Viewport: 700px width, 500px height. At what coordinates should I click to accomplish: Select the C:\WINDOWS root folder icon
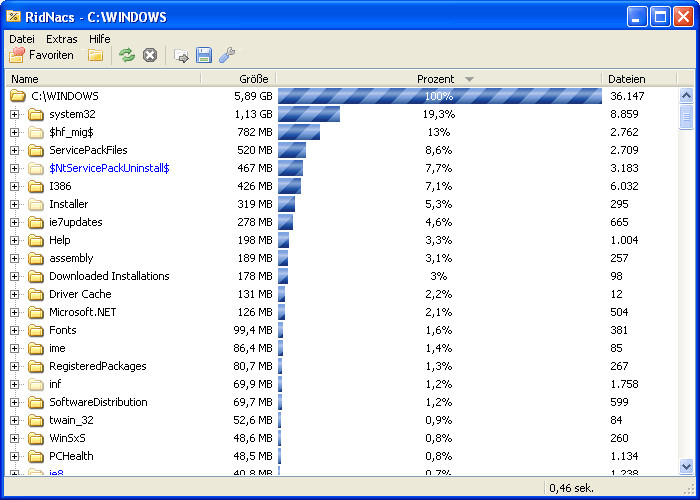pyautogui.click(x=17, y=96)
